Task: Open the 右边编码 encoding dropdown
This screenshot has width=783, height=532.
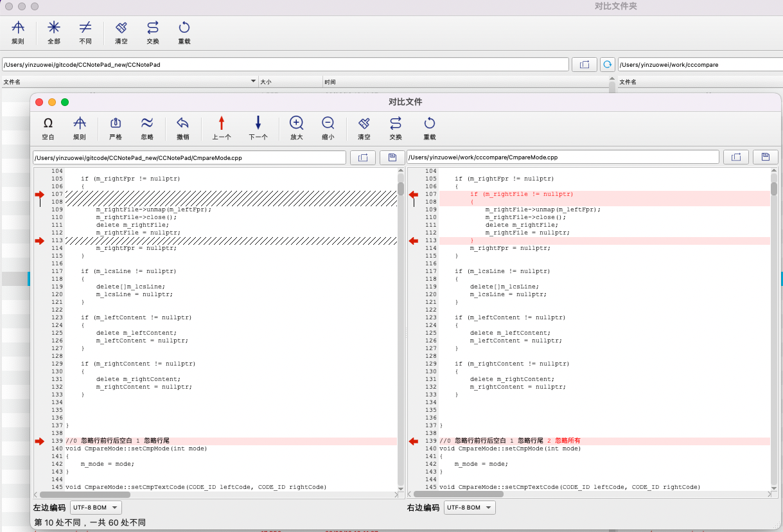Action: click(470, 508)
